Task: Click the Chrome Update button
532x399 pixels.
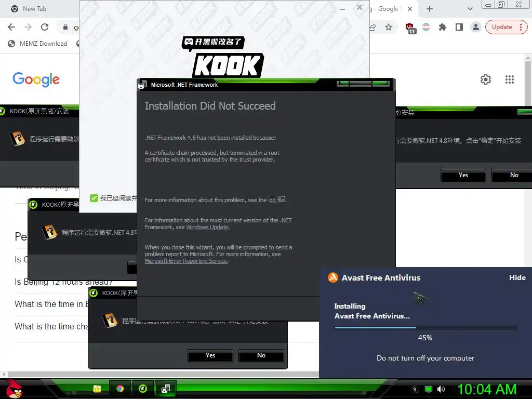Action: [502, 27]
